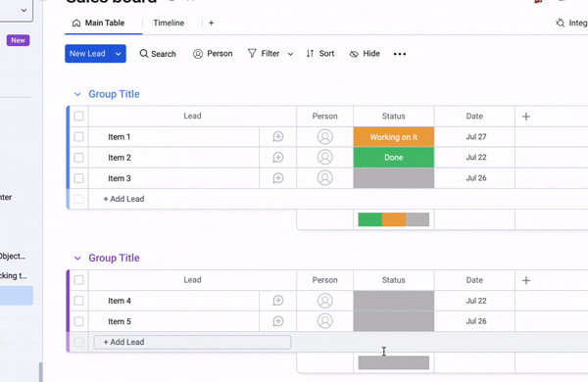Open the three-dot more options menu

click(400, 54)
